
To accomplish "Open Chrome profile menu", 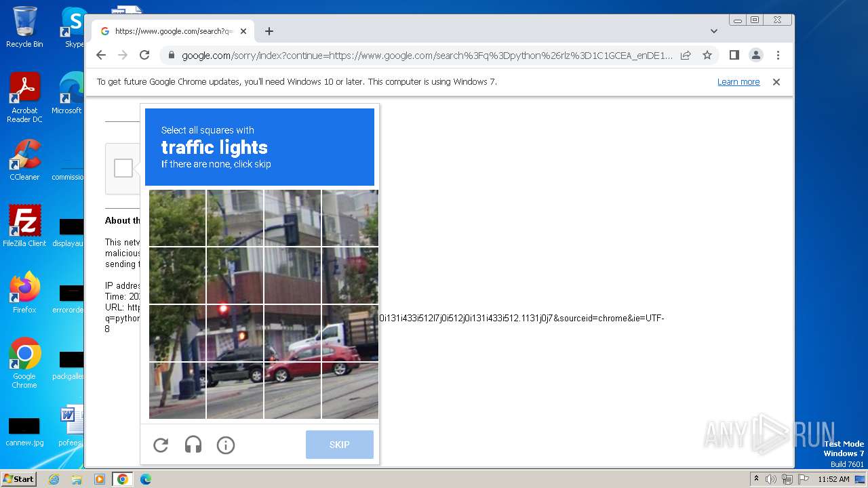I will click(x=756, y=55).
